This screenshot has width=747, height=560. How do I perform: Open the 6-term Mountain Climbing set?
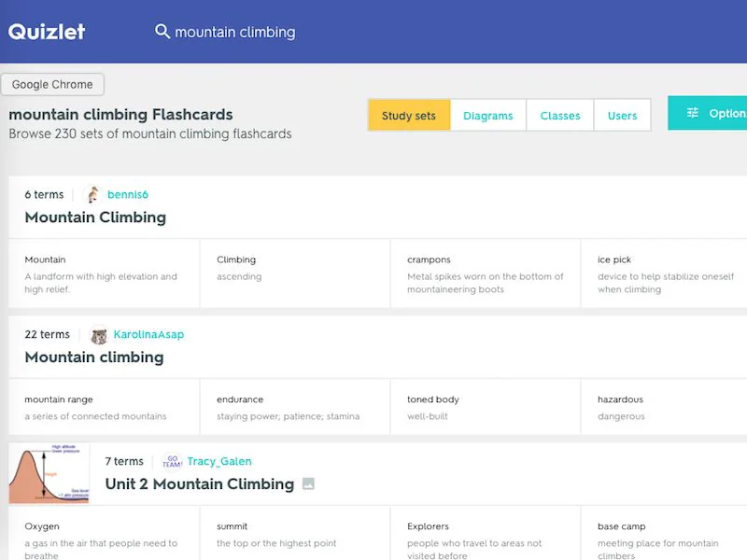[95, 217]
